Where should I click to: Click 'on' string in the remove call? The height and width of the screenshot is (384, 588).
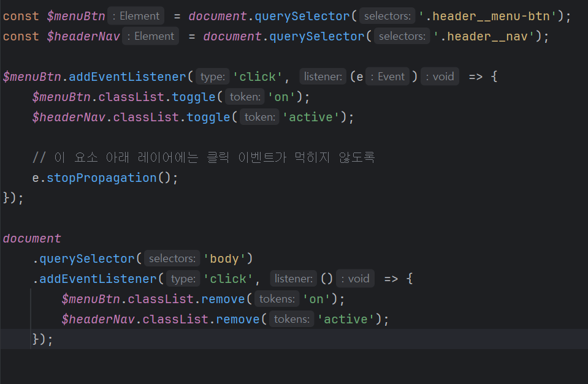click(x=316, y=299)
